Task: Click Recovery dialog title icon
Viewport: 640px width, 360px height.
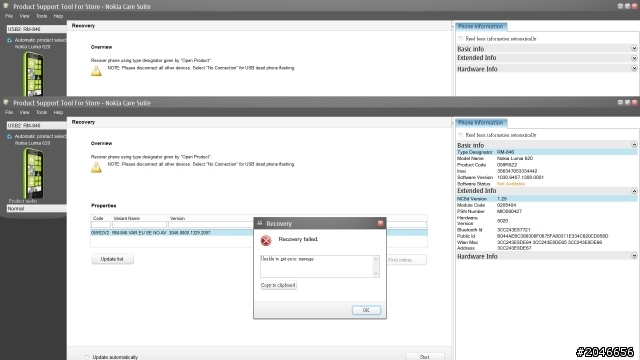Action: pos(260,223)
